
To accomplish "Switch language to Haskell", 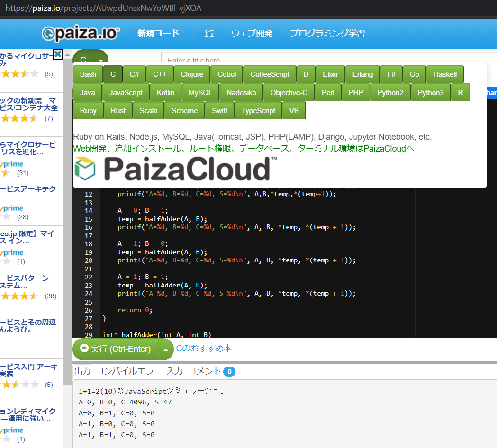I will 444,74.
